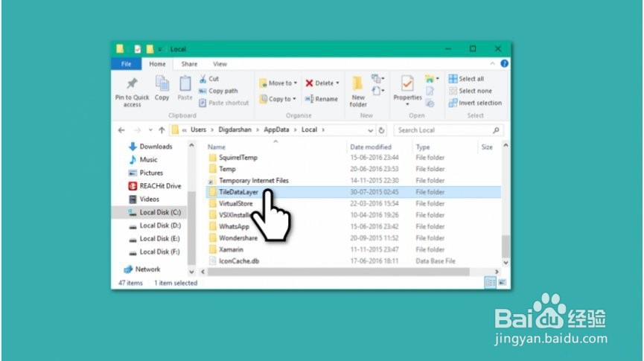Screen dimensions: 644x361
Task: Open Music in the navigation pane
Action: pyautogui.click(x=143, y=160)
